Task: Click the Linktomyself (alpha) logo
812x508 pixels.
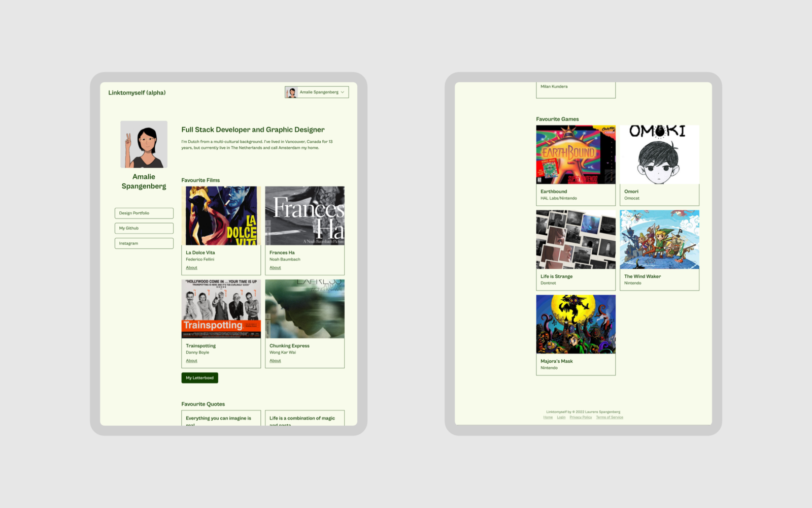Action: [137, 93]
